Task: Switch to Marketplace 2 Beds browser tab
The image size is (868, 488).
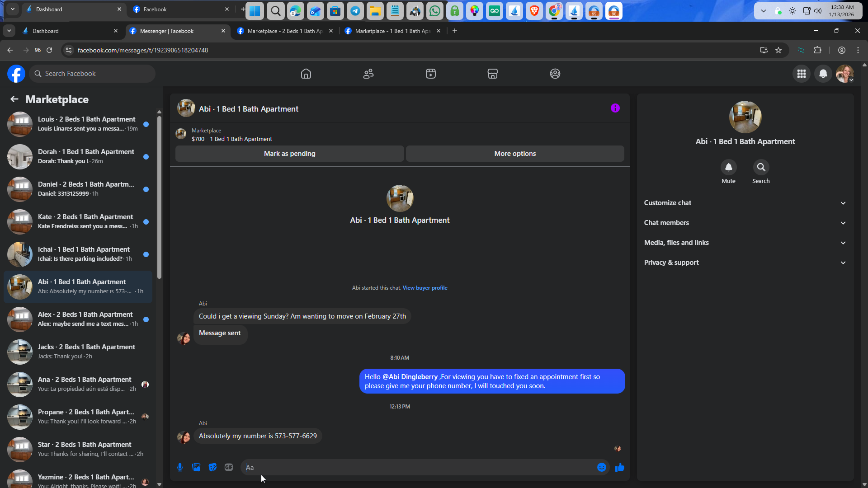Action: coord(285,31)
